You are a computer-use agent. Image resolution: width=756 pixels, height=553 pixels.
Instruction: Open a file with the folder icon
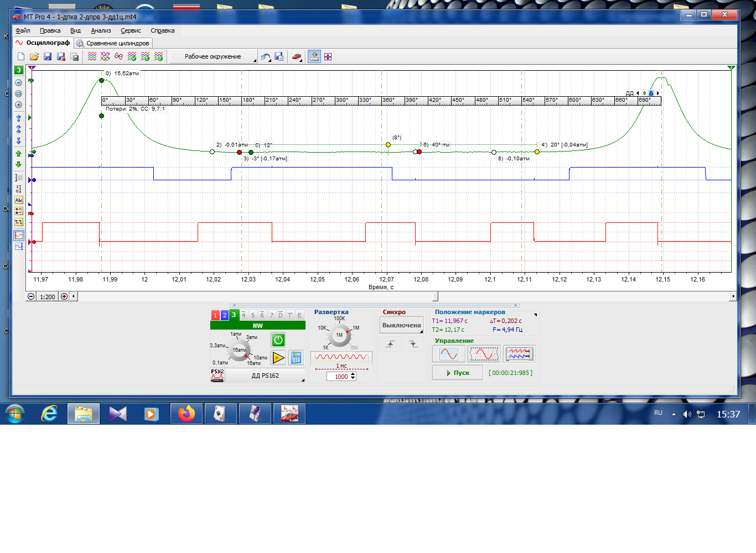[x=34, y=56]
